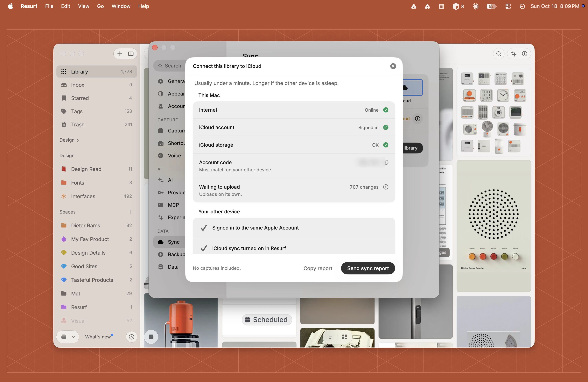Click Copy report

tap(318, 268)
